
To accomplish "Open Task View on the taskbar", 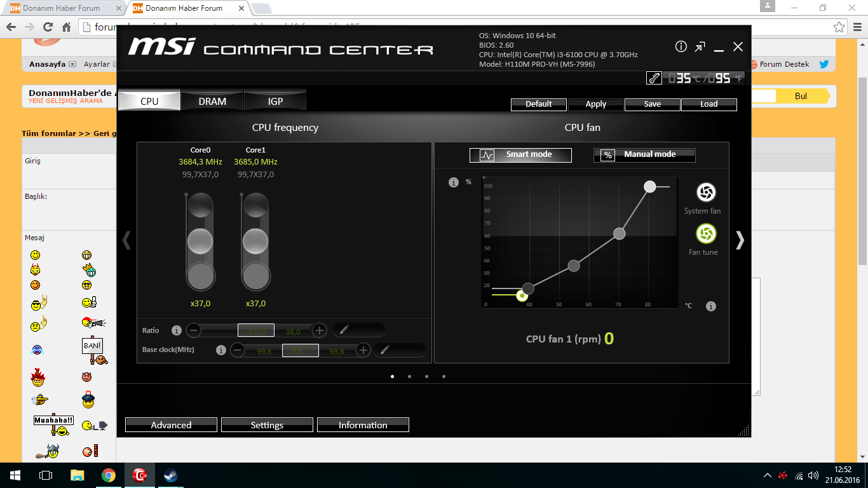I will [x=46, y=475].
